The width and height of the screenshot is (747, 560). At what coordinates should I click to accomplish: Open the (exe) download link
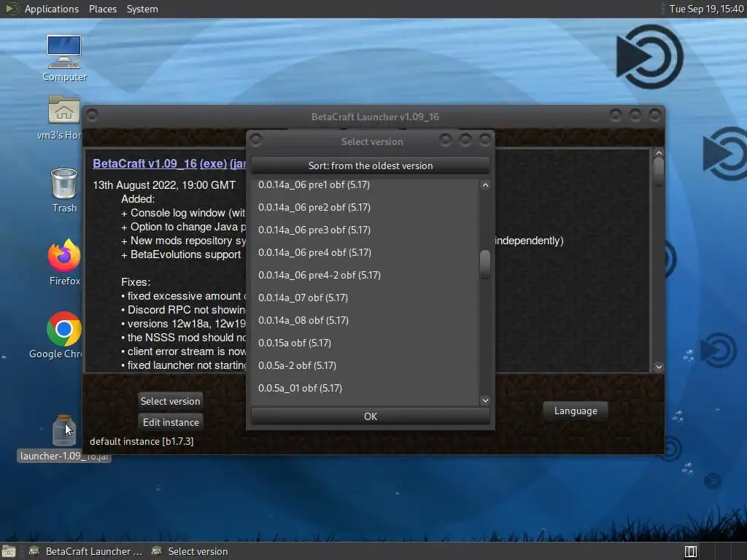tap(213, 163)
